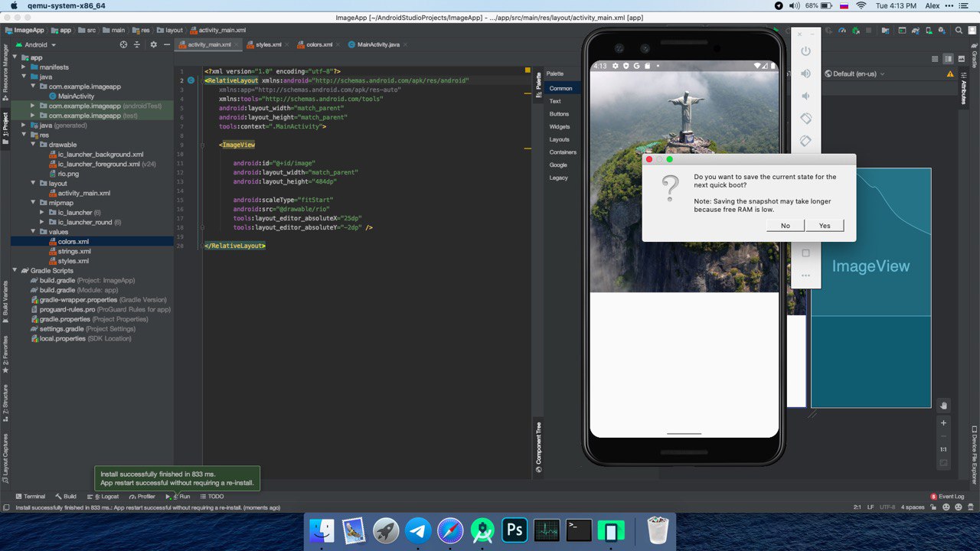The image size is (980, 551).
Task: Open emulator extended controls (three dots)
Action: click(x=805, y=275)
